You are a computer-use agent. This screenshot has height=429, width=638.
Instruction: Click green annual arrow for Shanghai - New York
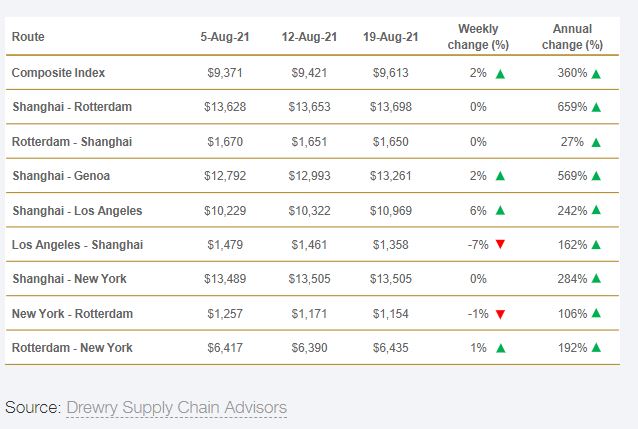pos(596,279)
